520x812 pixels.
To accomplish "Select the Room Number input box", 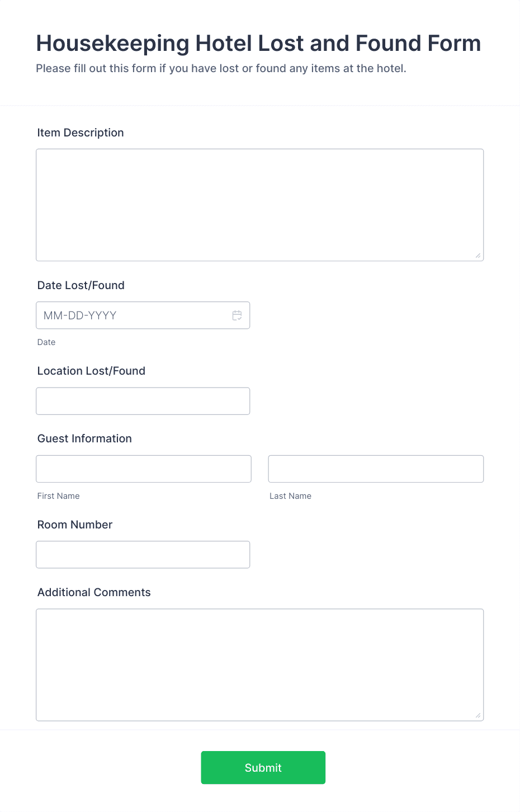I will (x=143, y=554).
